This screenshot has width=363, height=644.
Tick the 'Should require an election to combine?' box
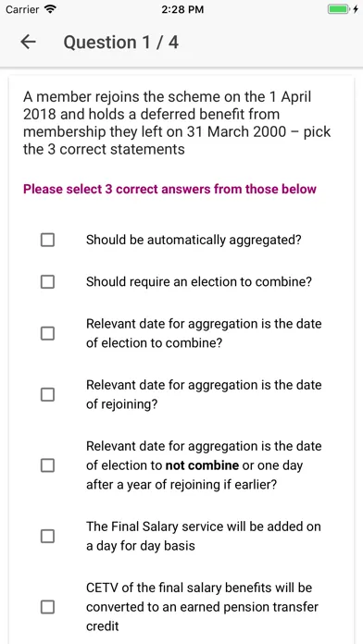point(47,281)
